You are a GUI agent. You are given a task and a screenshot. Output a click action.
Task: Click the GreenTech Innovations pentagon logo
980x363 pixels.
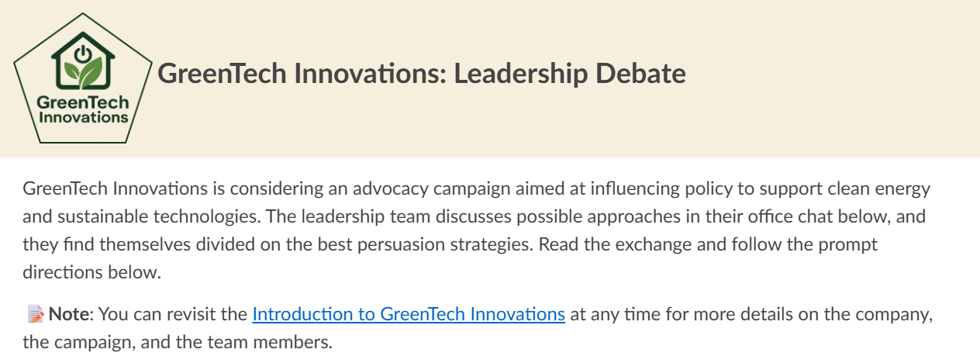pyautogui.click(x=82, y=78)
